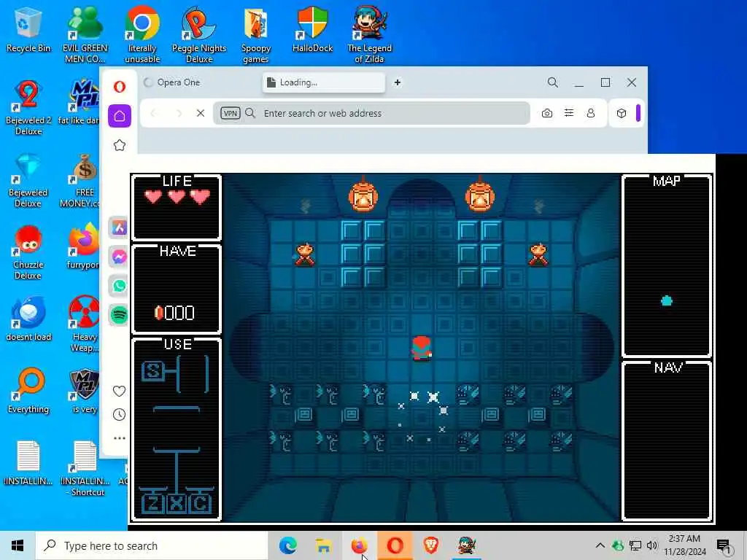This screenshot has height=560, width=747.
Task: Open the Aria AI sidebar icon
Action: pos(119,227)
